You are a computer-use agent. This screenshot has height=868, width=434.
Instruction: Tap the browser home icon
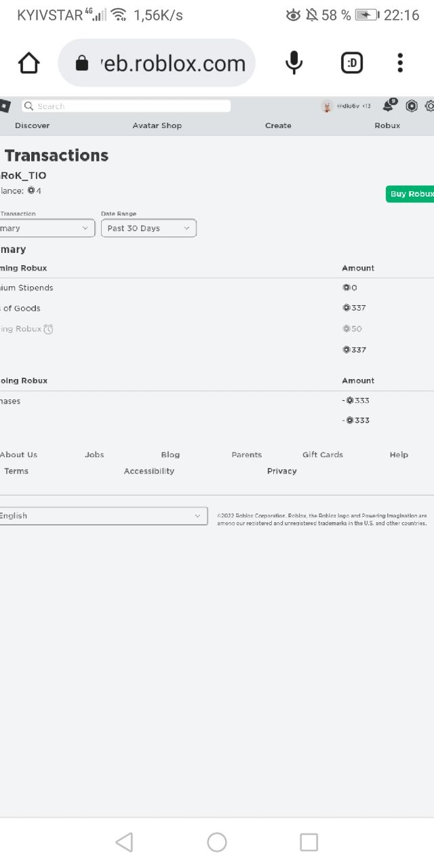point(28,63)
